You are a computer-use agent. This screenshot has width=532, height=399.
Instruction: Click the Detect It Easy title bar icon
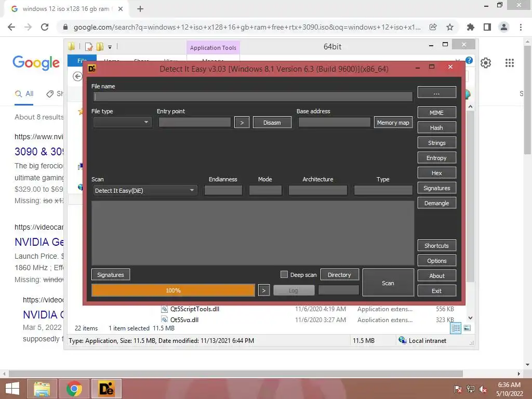[91, 69]
